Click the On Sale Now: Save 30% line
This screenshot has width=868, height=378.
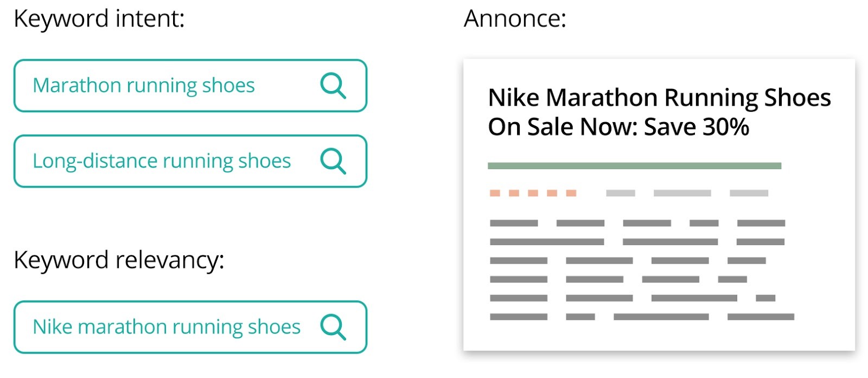pos(618,127)
